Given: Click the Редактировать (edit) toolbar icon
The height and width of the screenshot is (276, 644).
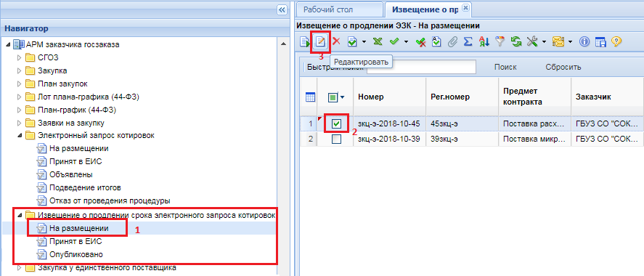Looking at the screenshot, I should 320,41.
